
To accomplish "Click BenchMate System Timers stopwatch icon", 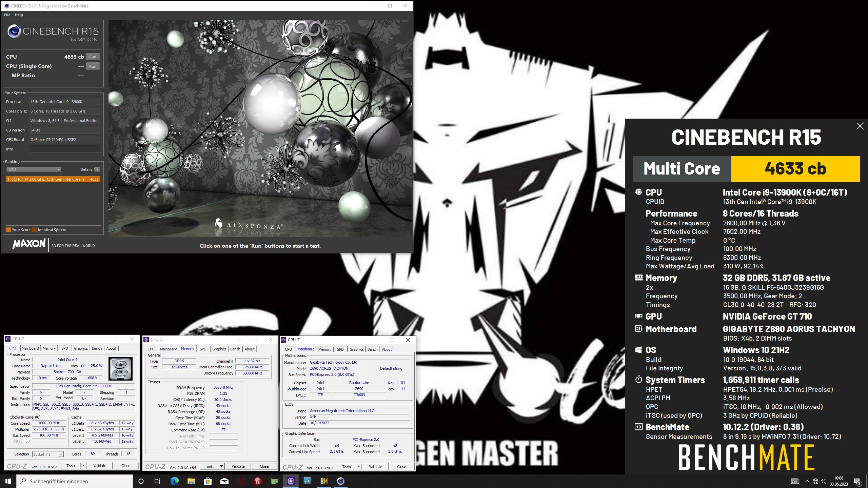I will point(638,380).
